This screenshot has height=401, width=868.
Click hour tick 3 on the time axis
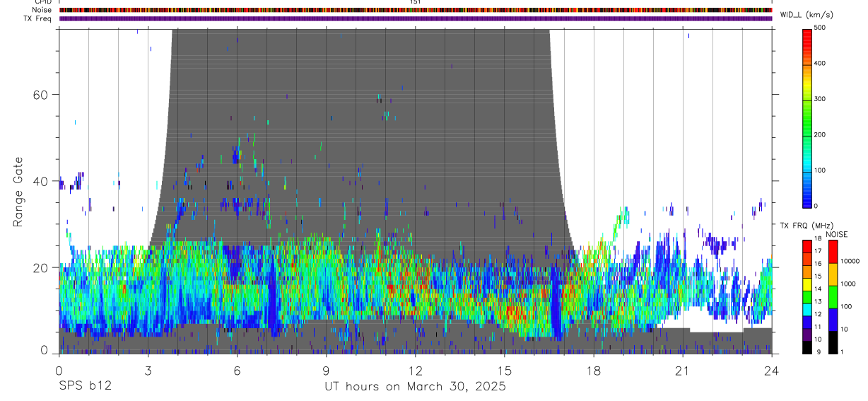pos(148,370)
